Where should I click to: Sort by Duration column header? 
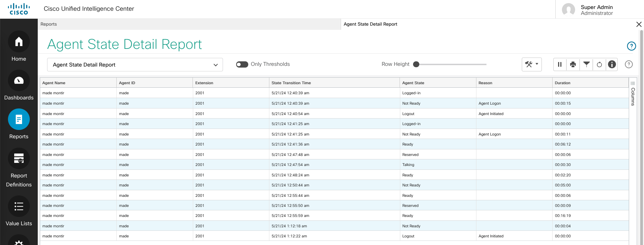562,83
